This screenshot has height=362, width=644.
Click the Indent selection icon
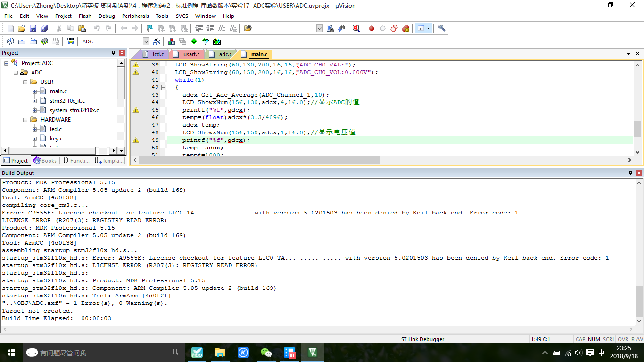[199, 28]
